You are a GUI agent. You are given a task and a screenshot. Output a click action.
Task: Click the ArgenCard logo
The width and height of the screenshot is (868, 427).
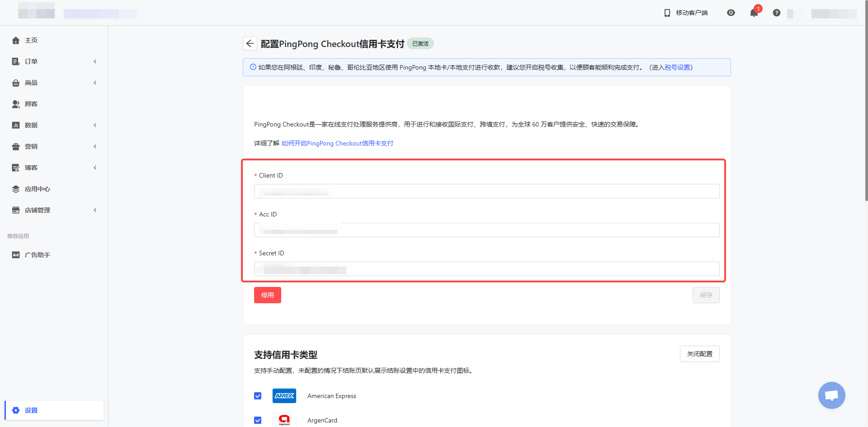[284, 420]
